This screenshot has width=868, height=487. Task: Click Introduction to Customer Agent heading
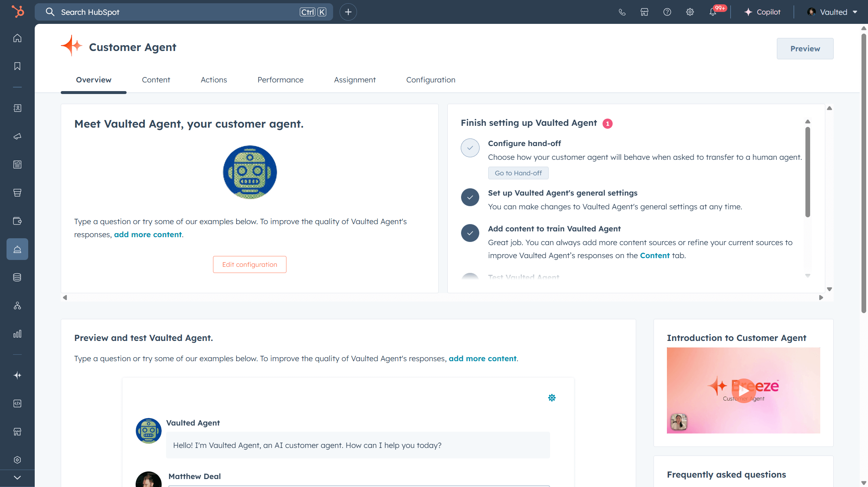[736, 338]
